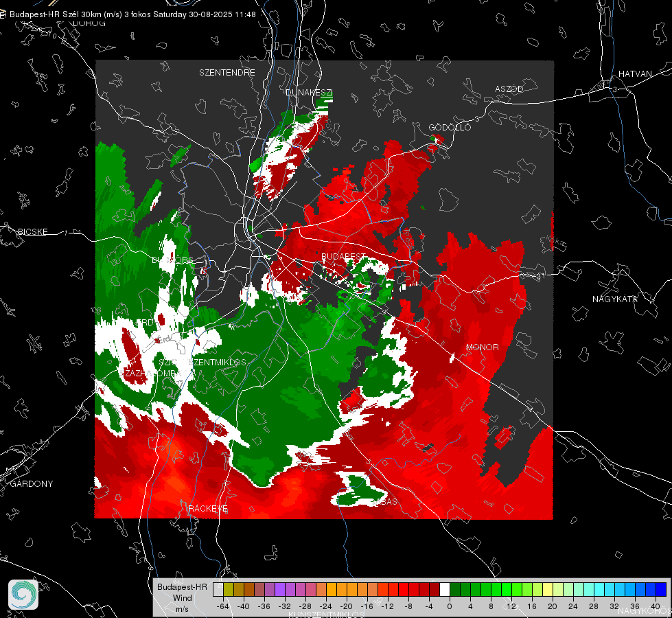Click the yellow legend swatch above 20
Viewport: 672px width, 618px height.
pyautogui.click(x=548, y=590)
